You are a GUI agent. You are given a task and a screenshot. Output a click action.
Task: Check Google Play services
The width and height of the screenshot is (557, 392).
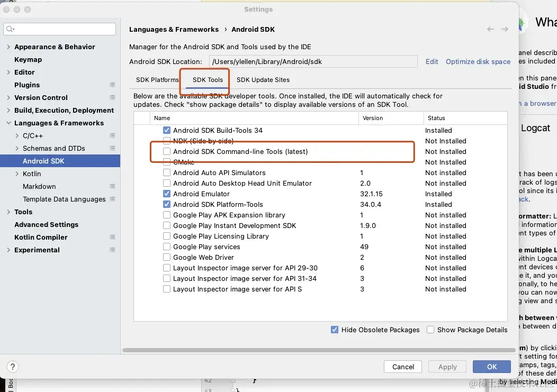point(167,247)
